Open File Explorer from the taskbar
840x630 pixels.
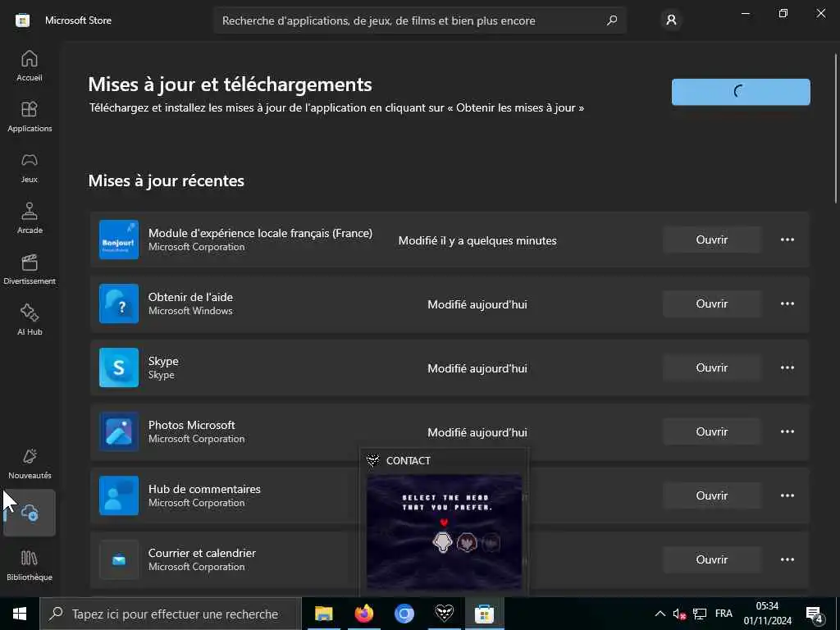tap(323, 614)
